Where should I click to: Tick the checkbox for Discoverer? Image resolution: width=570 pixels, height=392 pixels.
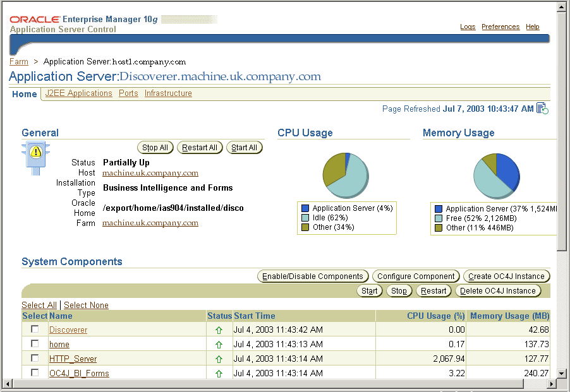coord(35,330)
